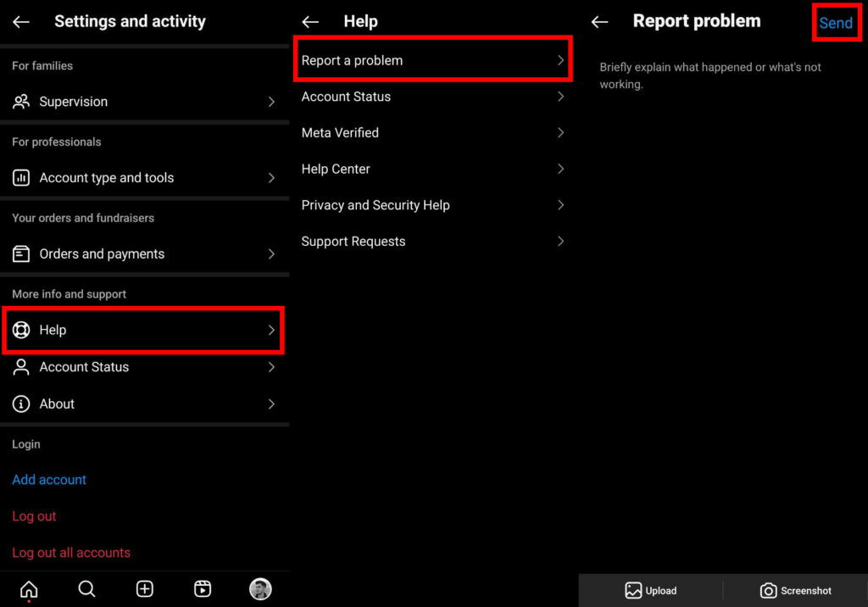Open Search from the bottom navigation bar

(86, 589)
